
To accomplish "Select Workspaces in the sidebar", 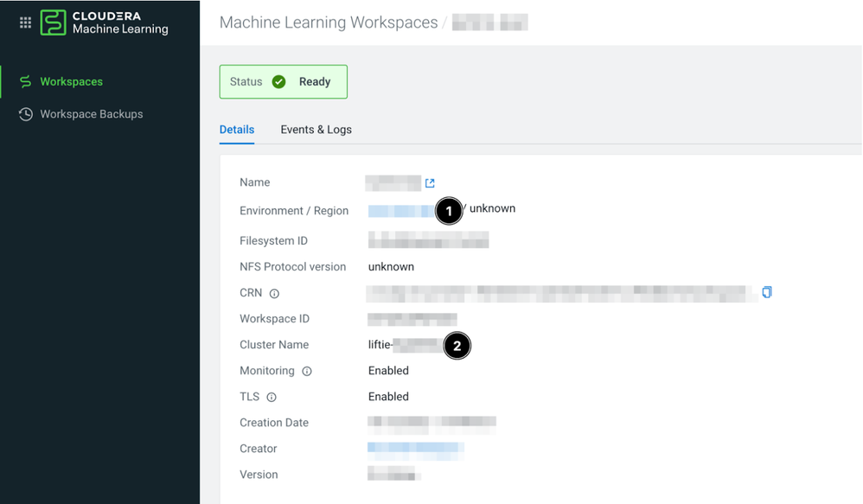I will click(71, 81).
